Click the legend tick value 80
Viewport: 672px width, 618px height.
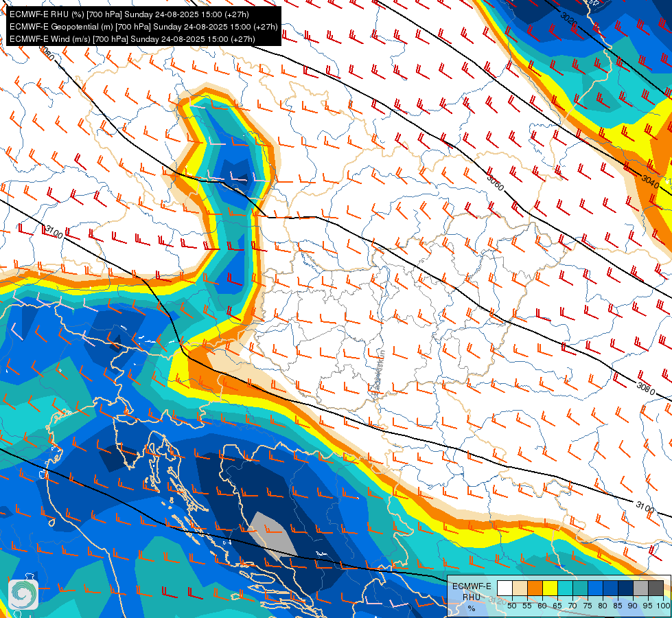(x=603, y=606)
